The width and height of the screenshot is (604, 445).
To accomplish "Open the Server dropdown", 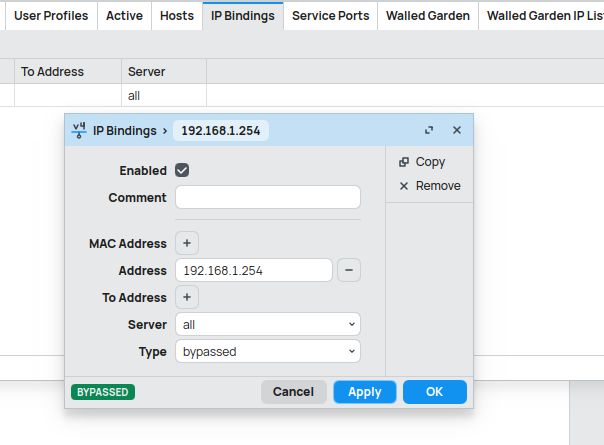I will coord(267,325).
